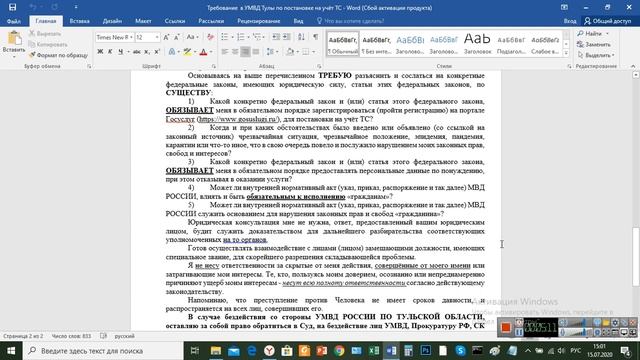
Task: Align text right
Action: (x=245, y=52)
